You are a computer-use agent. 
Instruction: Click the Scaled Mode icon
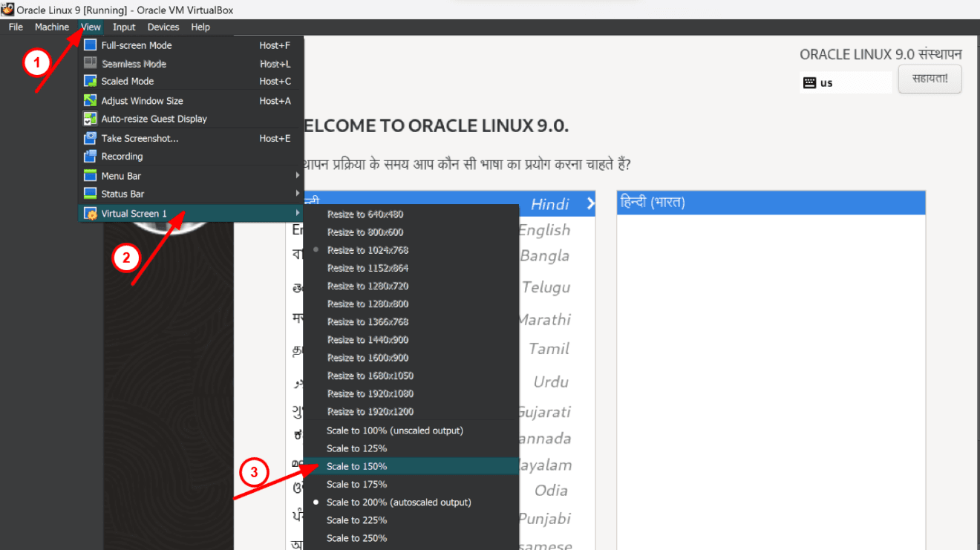tap(90, 82)
